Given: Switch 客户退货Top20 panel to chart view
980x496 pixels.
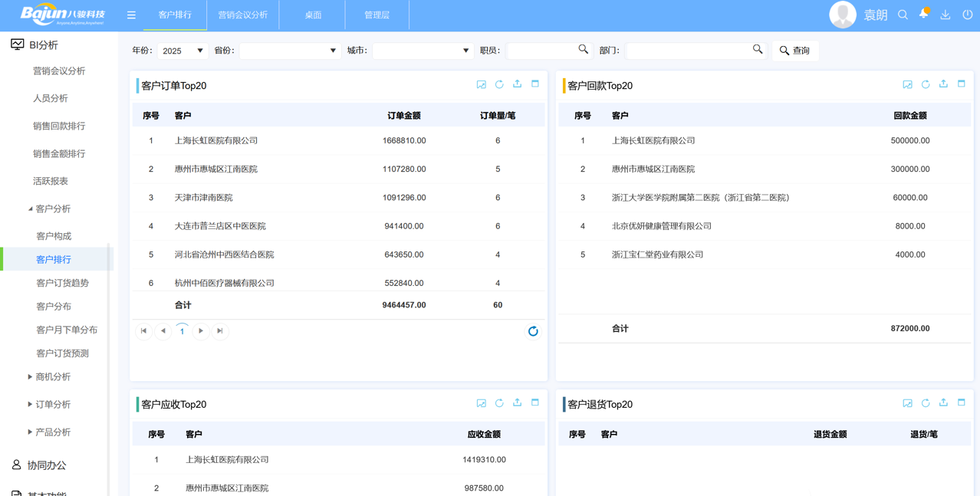Looking at the screenshot, I should 907,403.
